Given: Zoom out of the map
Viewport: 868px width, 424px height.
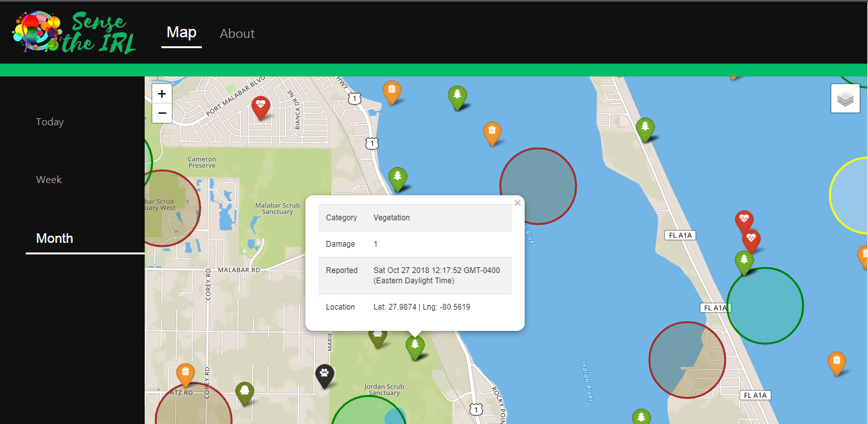Looking at the screenshot, I should [162, 113].
